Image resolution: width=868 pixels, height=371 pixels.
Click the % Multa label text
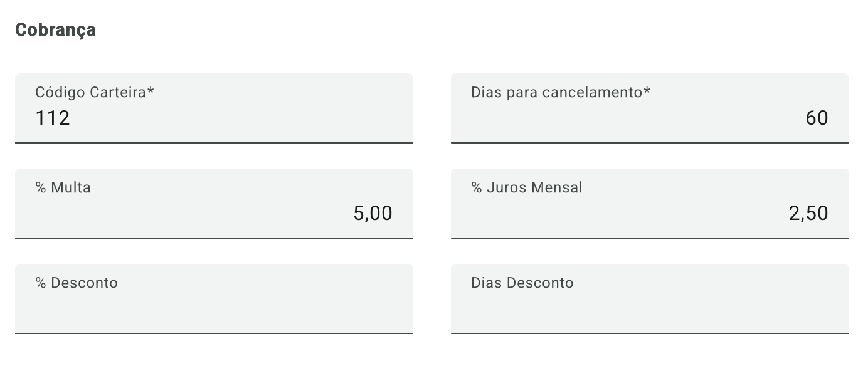point(63,187)
